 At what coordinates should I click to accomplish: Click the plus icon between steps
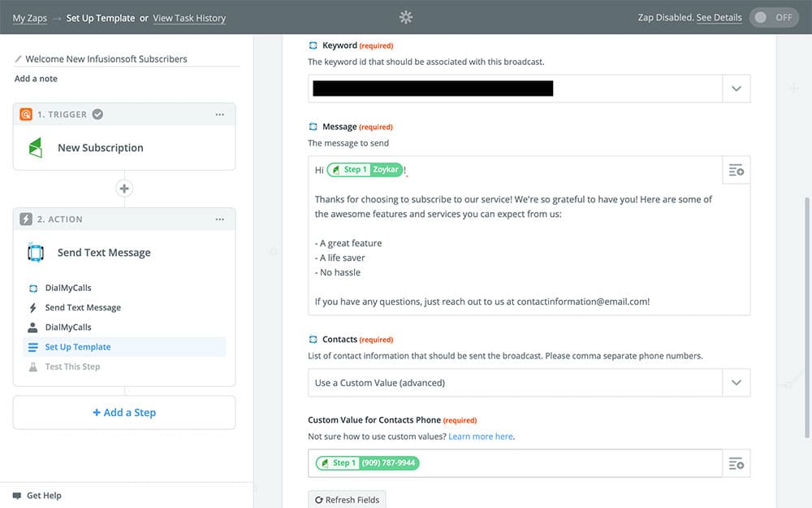pyautogui.click(x=124, y=189)
